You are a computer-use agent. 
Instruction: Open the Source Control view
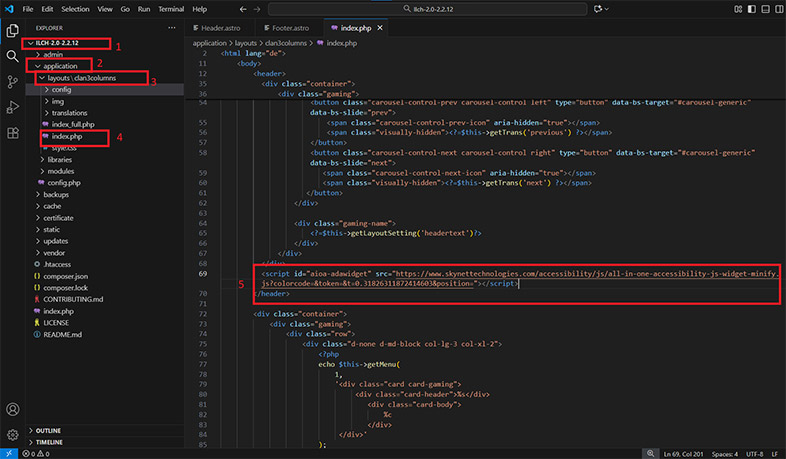point(12,81)
